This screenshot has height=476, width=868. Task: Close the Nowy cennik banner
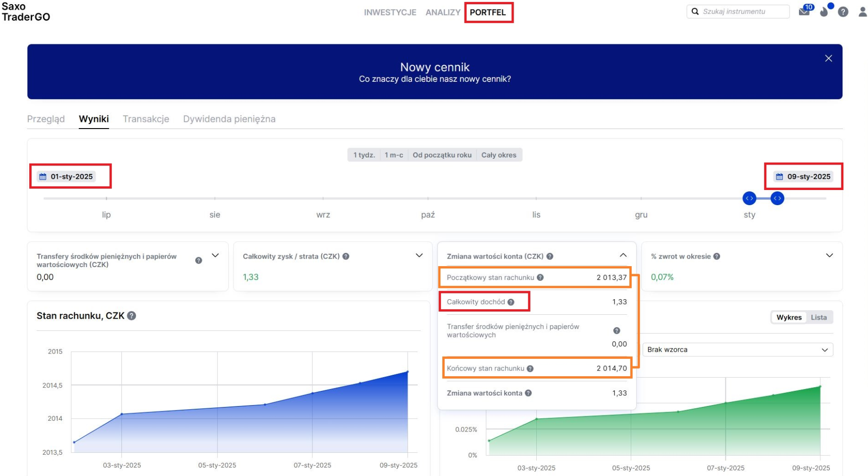coord(828,58)
